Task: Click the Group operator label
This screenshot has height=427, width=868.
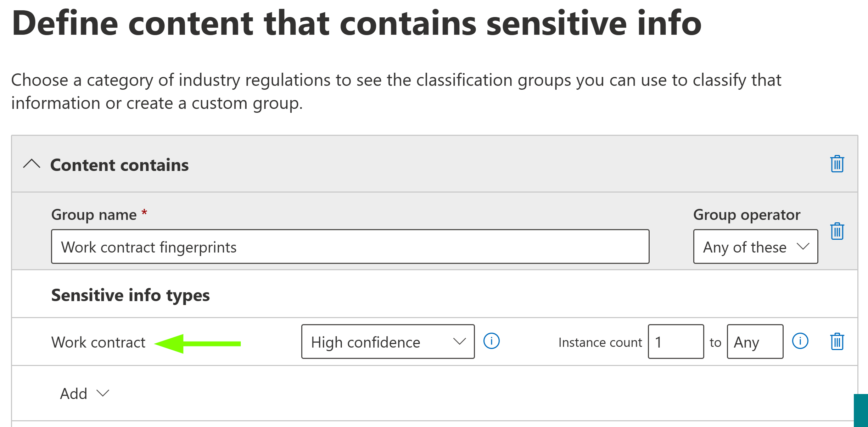Action: 746,215
